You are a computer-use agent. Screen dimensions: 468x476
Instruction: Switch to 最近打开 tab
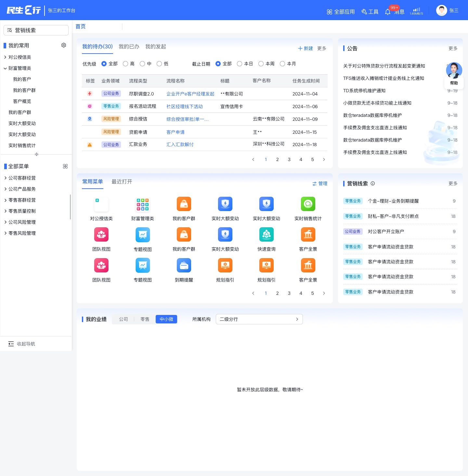coord(122,182)
